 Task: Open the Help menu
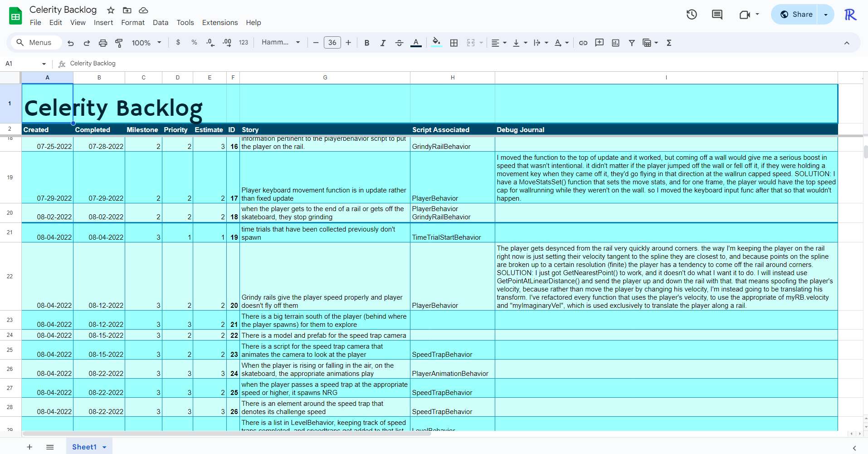tap(254, 23)
